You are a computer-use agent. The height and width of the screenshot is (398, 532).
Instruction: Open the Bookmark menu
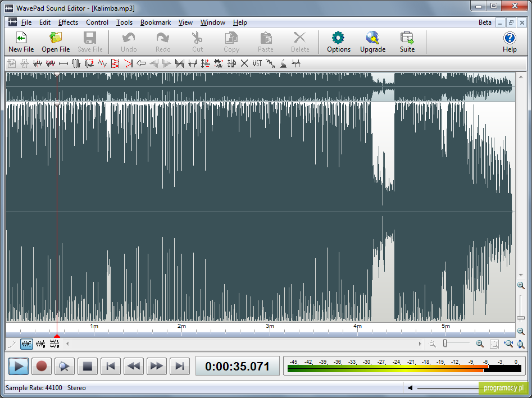click(156, 22)
